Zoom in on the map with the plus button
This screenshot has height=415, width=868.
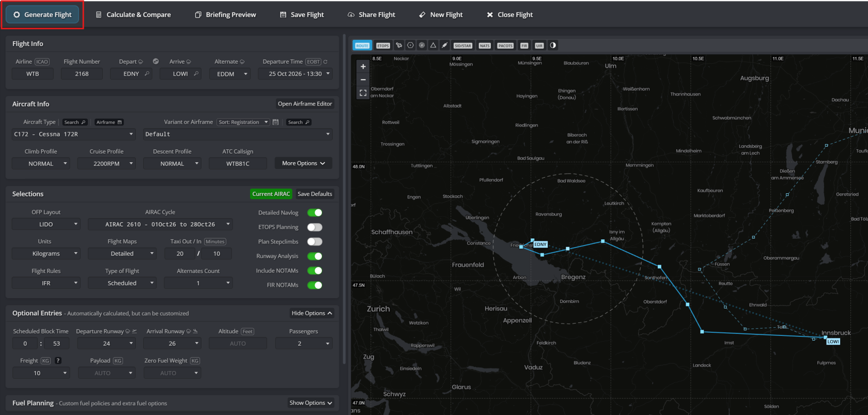[363, 67]
